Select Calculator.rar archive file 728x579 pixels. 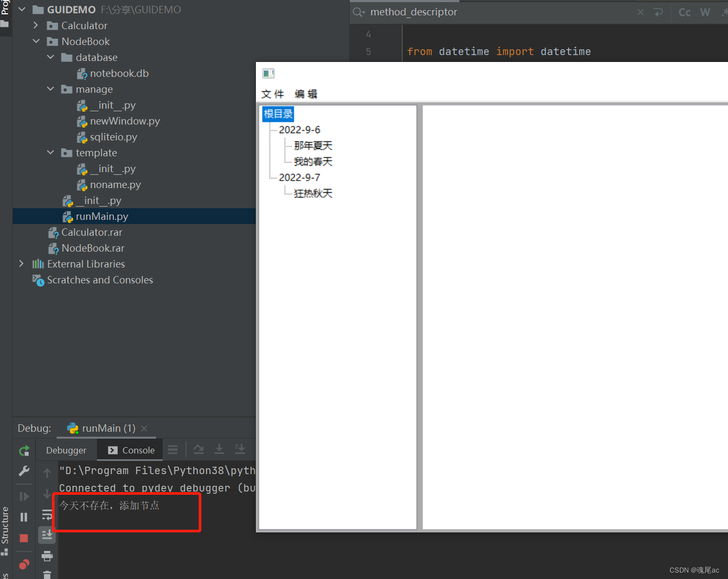pos(85,232)
